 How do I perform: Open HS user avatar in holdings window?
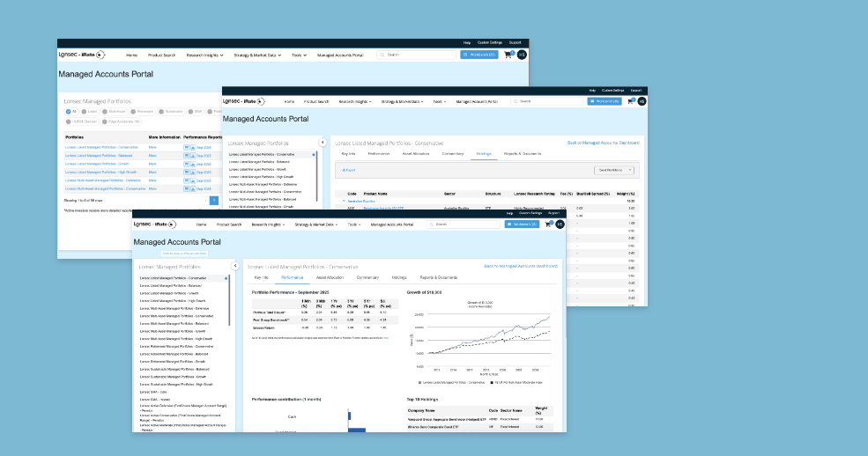[642, 101]
